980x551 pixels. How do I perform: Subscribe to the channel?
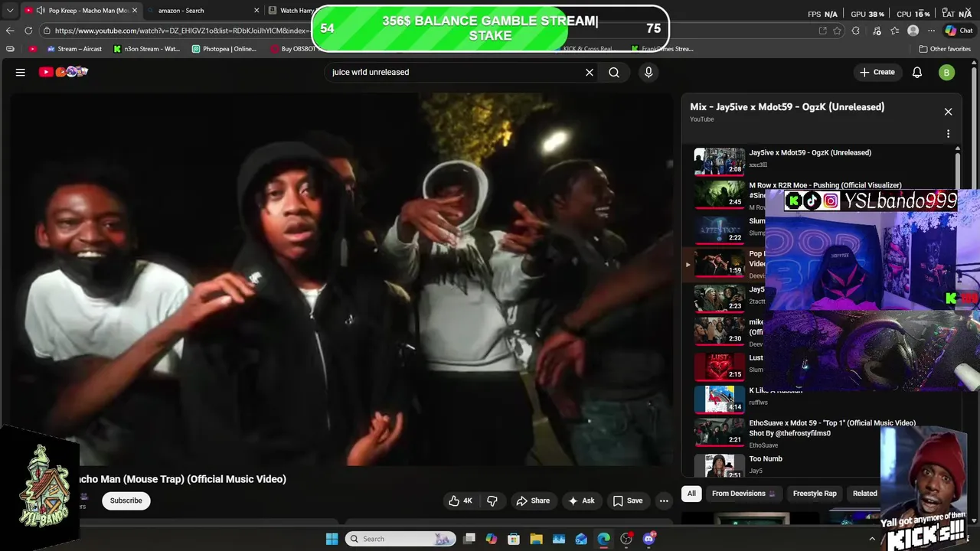point(126,500)
